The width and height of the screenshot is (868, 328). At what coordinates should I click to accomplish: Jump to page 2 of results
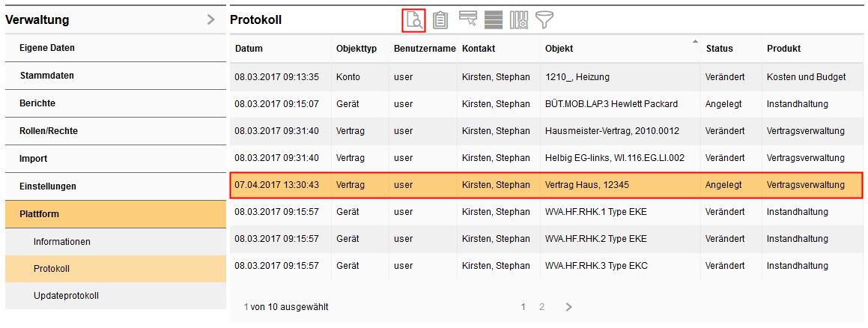[x=541, y=307]
